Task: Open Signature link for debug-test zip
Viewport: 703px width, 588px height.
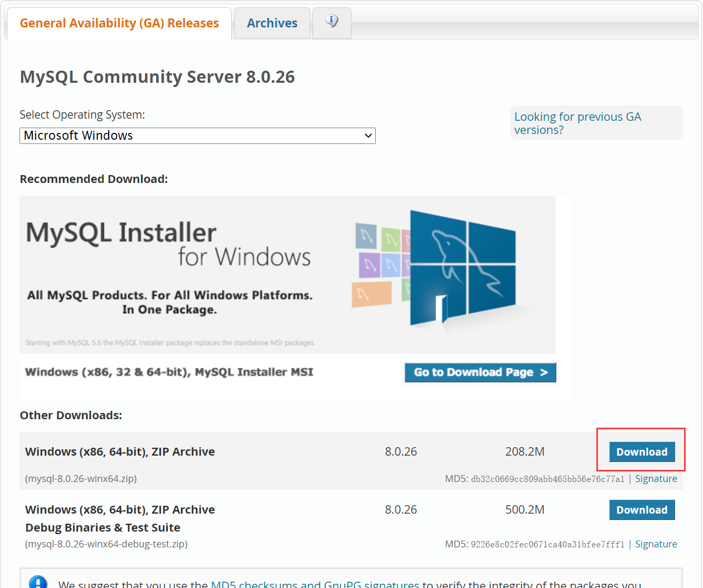Action: coord(656,544)
